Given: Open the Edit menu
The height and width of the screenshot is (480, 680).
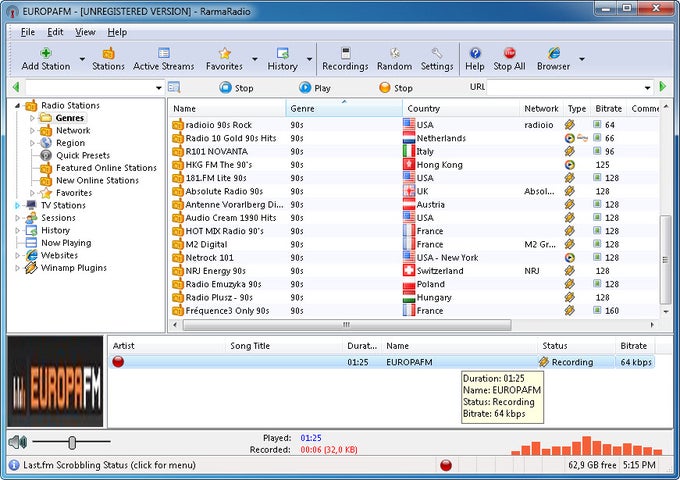Looking at the screenshot, I should pyautogui.click(x=55, y=32).
